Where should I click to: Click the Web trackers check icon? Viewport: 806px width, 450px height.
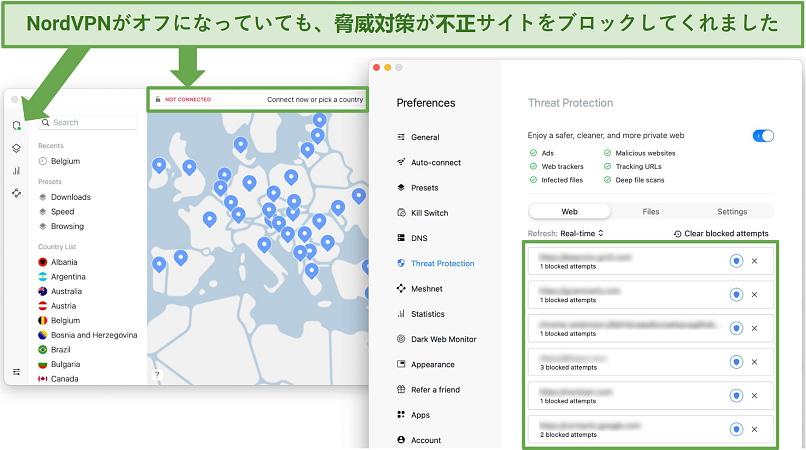[533, 166]
